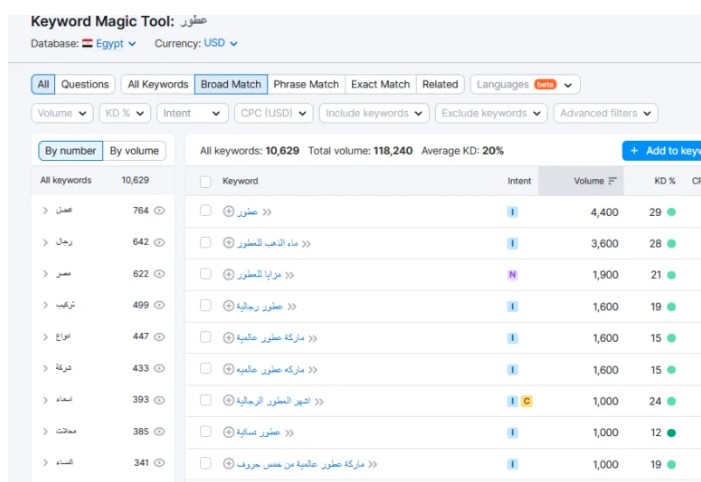Toggle the eye icon for the 385 keyword group
The image size is (701, 482).
tap(160, 431)
